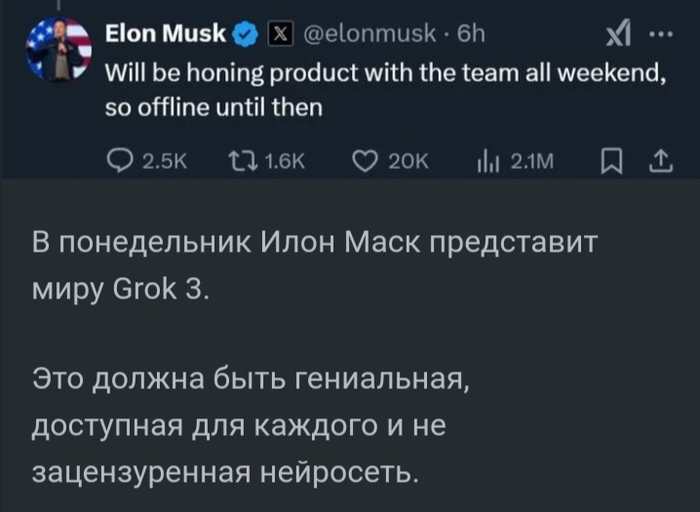Click the 20K likes count

click(x=407, y=160)
